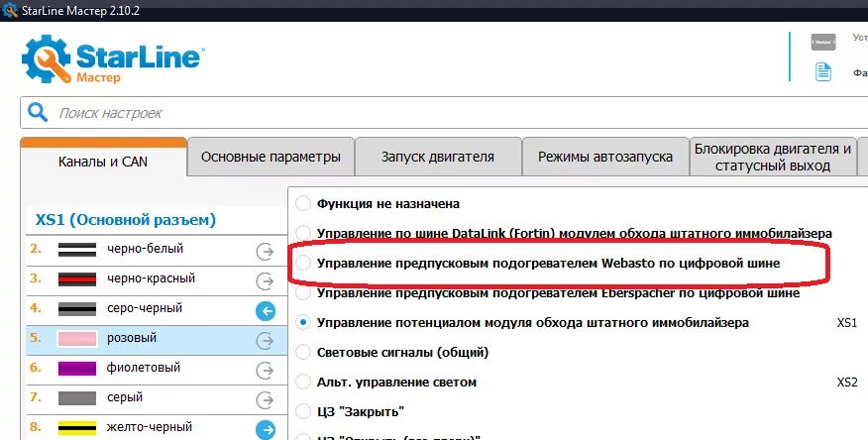Click the arrow icon for розовый wire
Viewport: 868px width, 440px height.
(266, 341)
